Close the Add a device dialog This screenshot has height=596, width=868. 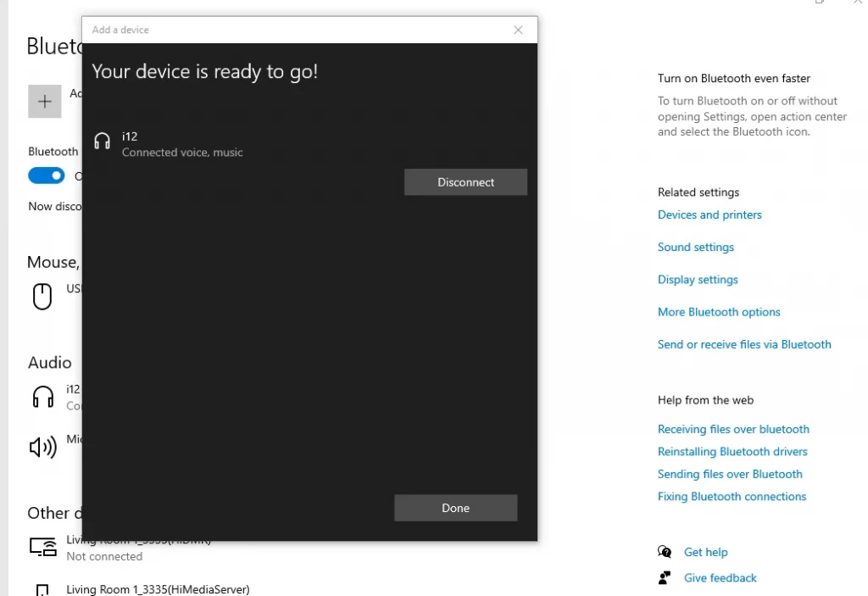(518, 30)
